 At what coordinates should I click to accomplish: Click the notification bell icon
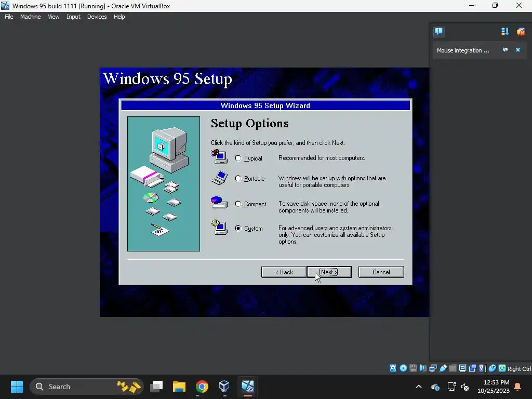coord(518,387)
